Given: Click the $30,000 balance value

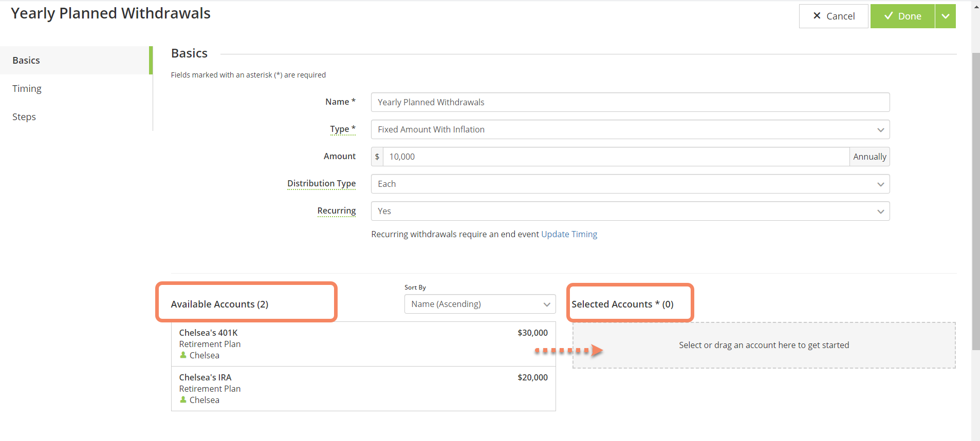Looking at the screenshot, I should [532, 333].
